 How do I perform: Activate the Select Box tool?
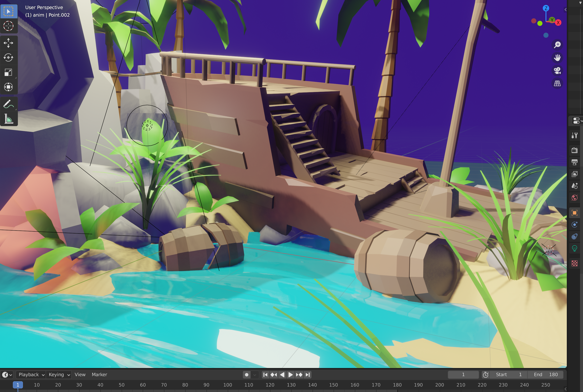click(8, 11)
